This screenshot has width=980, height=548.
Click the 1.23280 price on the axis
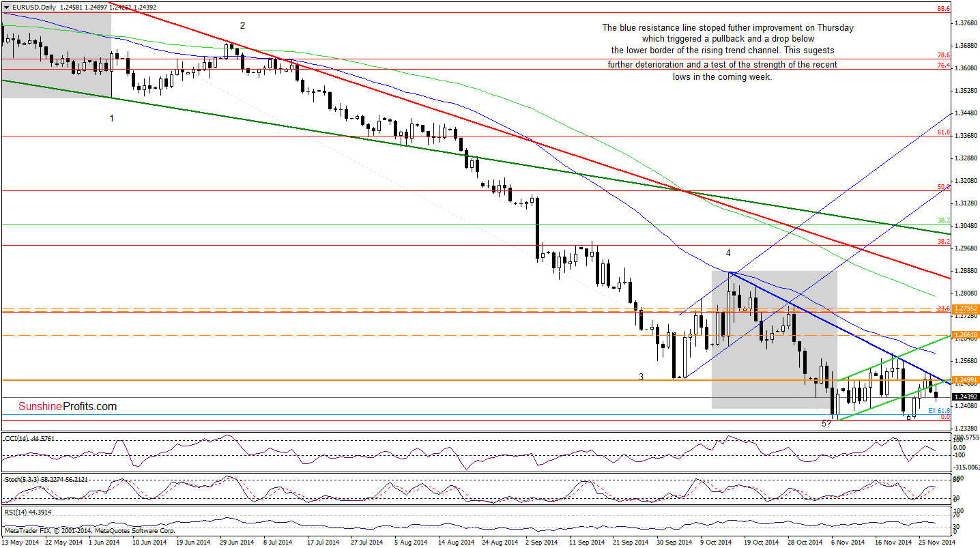[966, 428]
